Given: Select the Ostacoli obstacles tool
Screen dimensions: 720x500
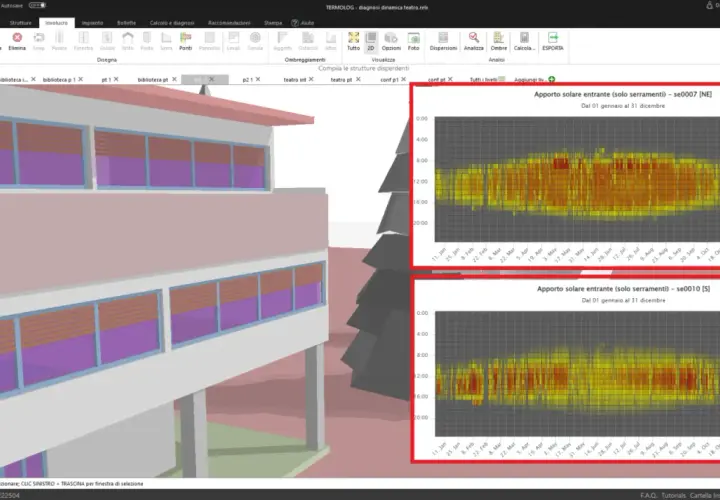Looking at the screenshot, I should [308, 41].
